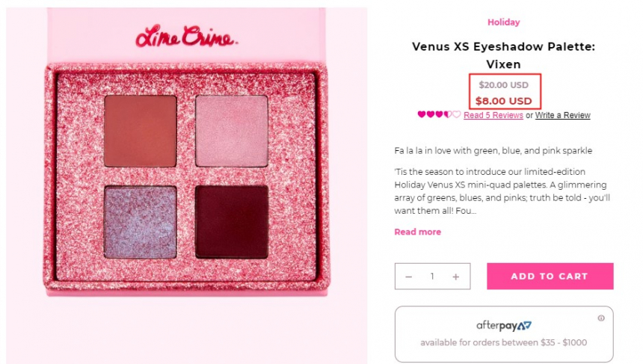Click the dark burgundy eyeshadow swatch
Screen dimensions: 643x364
[x=232, y=222]
